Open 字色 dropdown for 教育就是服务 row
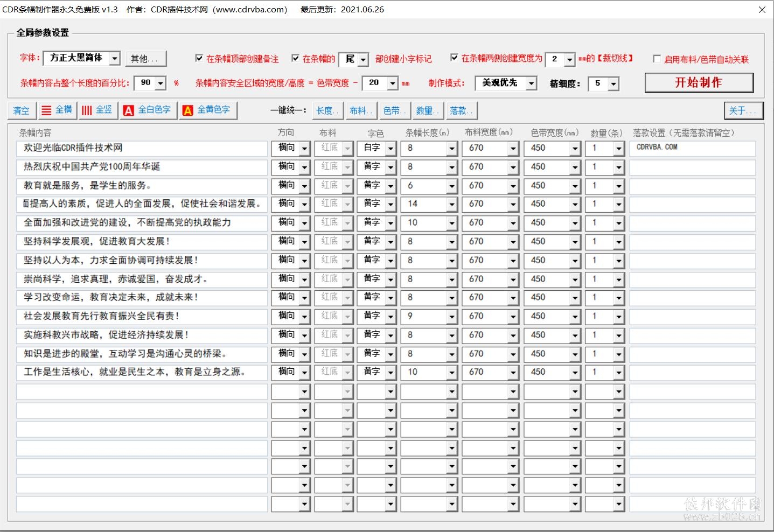 pyautogui.click(x=391, y=186)
